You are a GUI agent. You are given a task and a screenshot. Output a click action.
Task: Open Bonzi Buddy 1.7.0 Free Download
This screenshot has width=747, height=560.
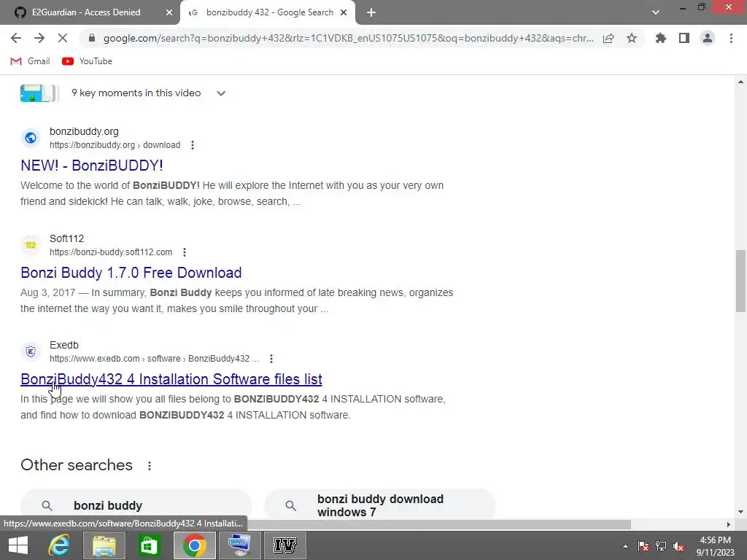(131, 273)
